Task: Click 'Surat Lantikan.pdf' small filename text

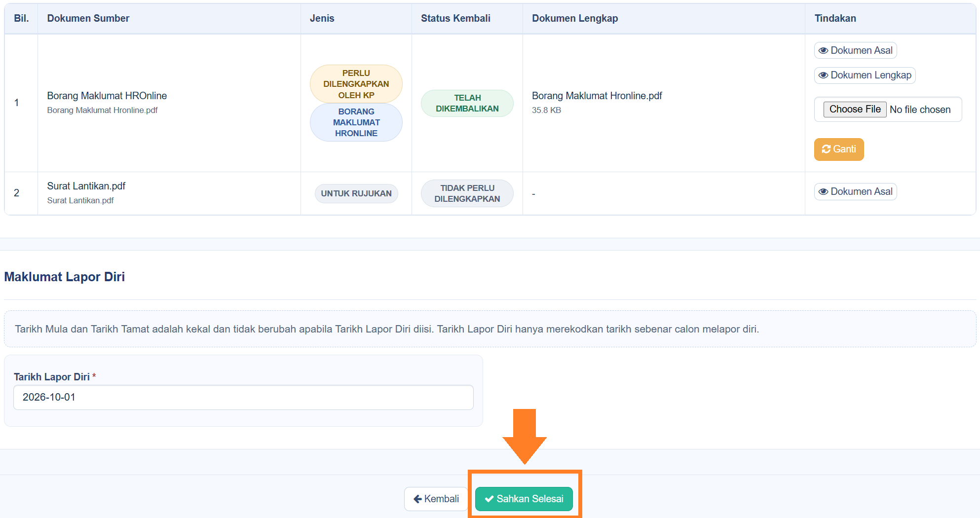Action: [80, 200]
